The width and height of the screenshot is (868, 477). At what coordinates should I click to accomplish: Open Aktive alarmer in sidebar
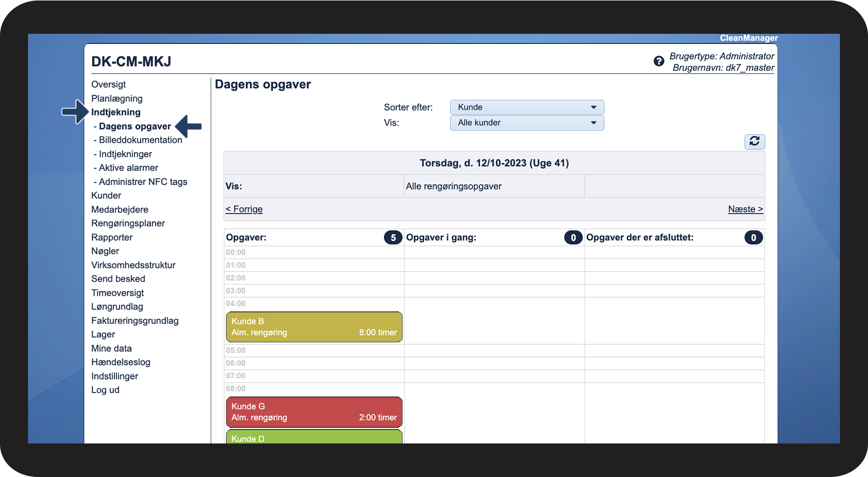pyautogui.click(x=128, y=168)
